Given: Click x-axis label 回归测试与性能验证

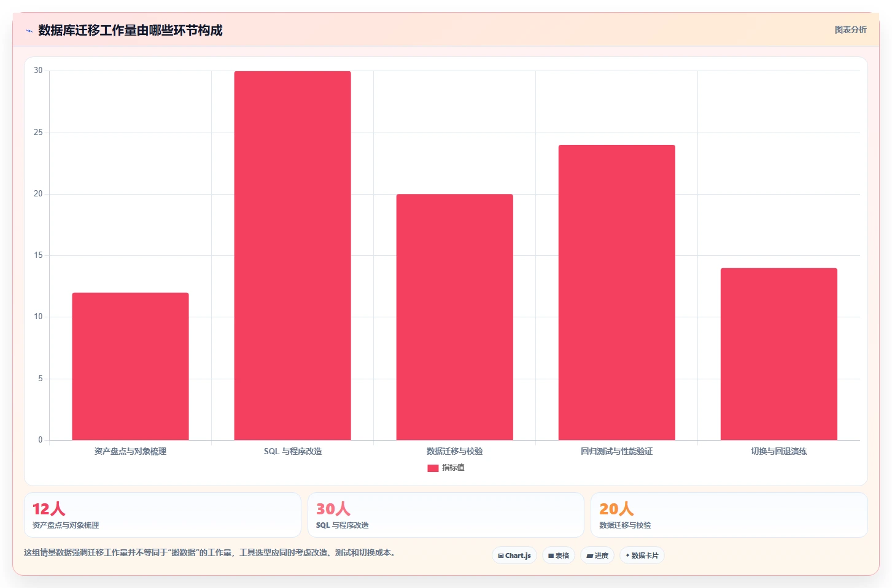Looking at the screenshot, I should coord(617,451).
